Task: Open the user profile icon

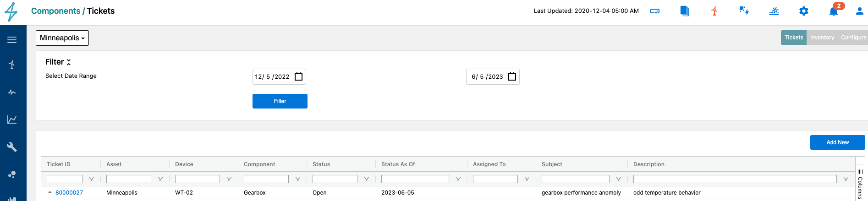Action: tap(859, 11)
